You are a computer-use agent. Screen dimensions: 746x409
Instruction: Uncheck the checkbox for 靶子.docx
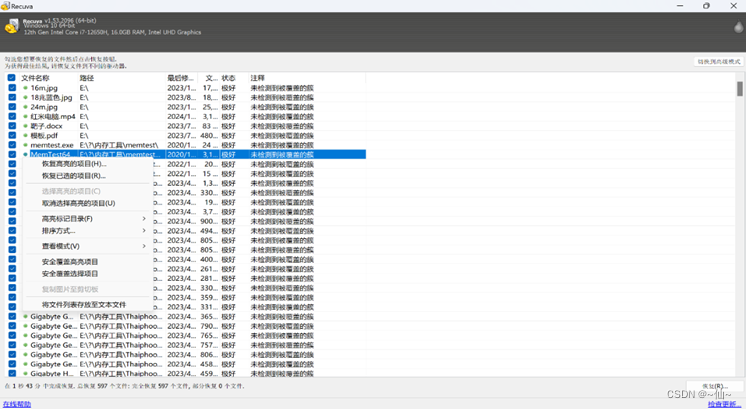tap(12, 126)
